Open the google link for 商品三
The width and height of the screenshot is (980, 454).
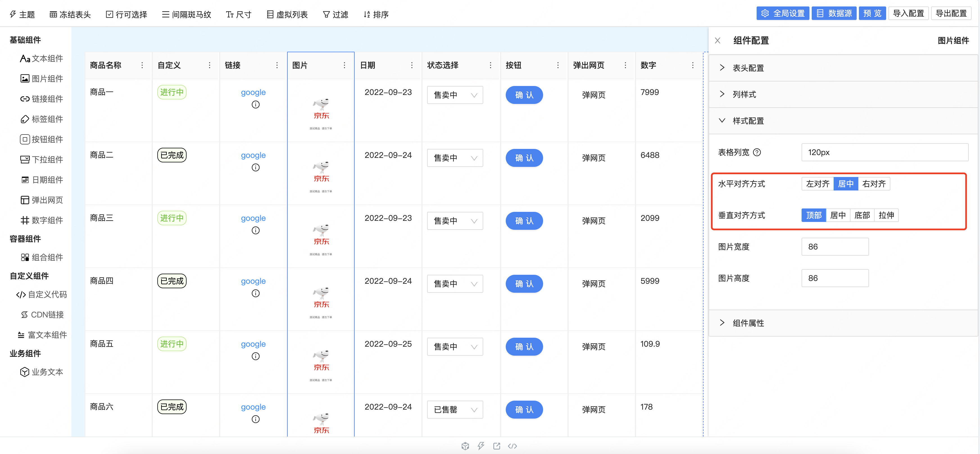(253, 218)
